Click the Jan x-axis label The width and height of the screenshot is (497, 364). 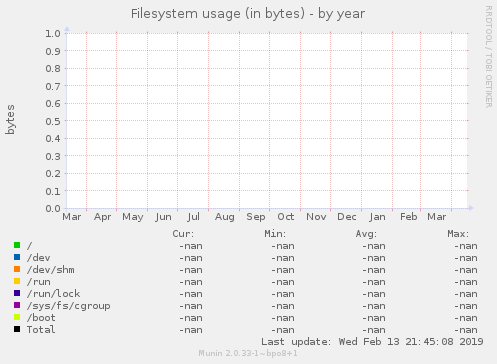[x=377, y=217]
